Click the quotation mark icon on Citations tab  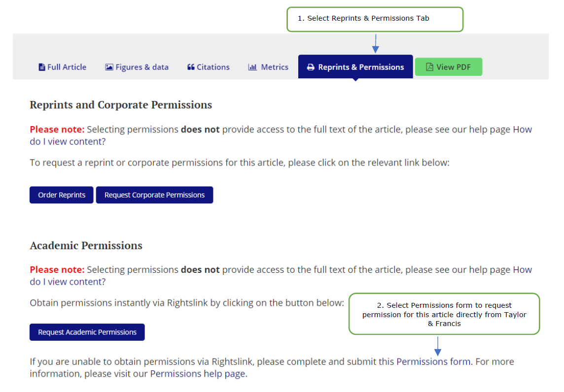190,67
